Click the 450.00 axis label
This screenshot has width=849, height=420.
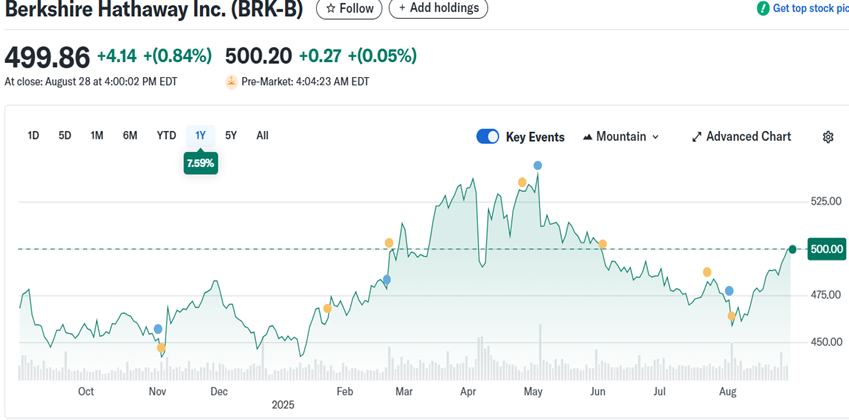pos(826,342)
